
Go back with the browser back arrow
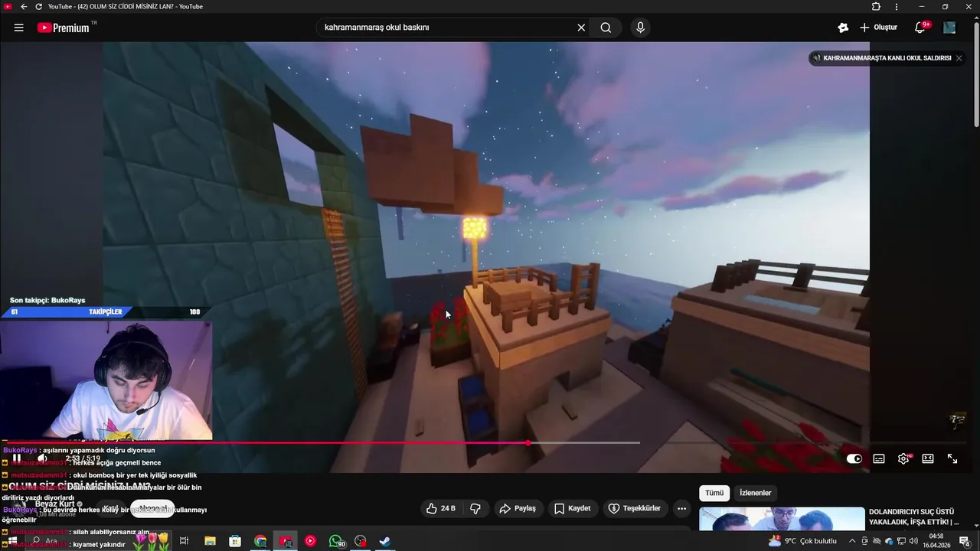coord(24,6)
